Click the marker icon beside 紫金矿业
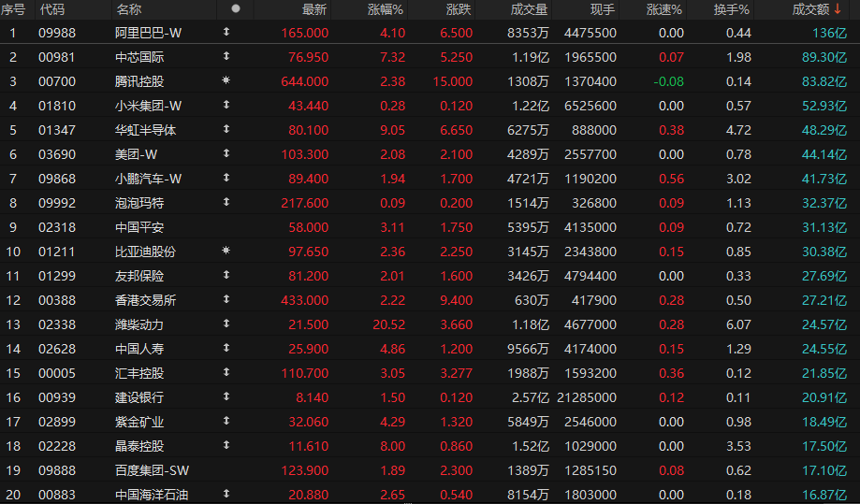 pos(226,420)
